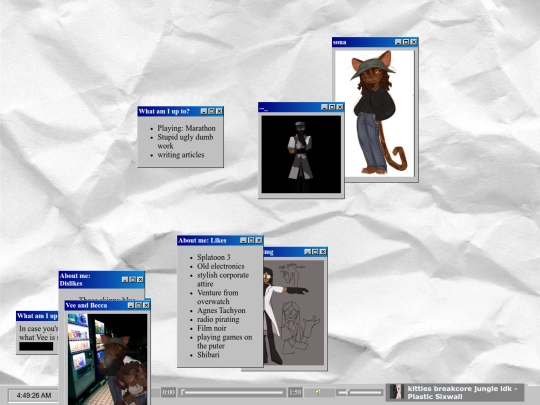The width and height of the screenshot is (540, 405).
Task: Maximize the lab coat sketch window
Action: coord(315,252)
